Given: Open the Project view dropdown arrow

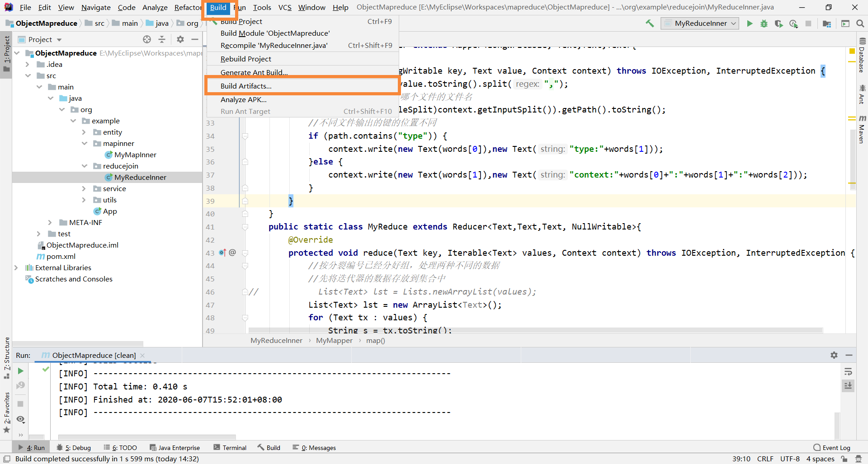Looking at the screenshot, I should point(59,40).
